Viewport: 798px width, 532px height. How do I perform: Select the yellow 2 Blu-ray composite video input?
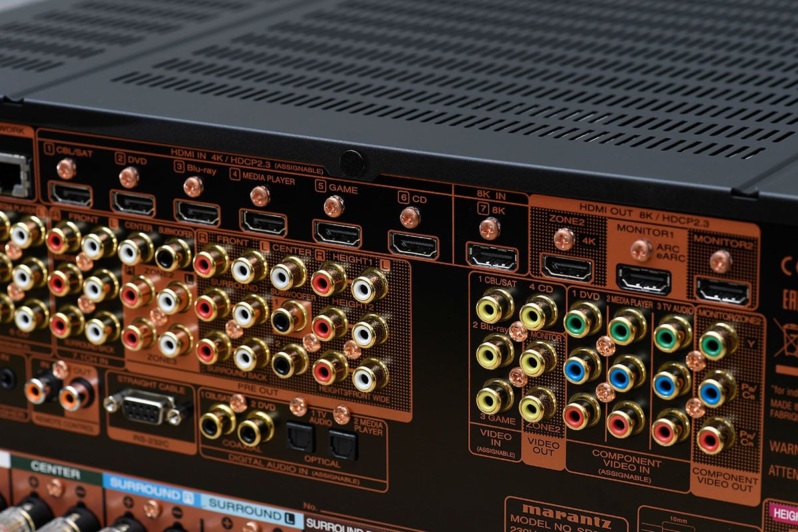point(495,352)
